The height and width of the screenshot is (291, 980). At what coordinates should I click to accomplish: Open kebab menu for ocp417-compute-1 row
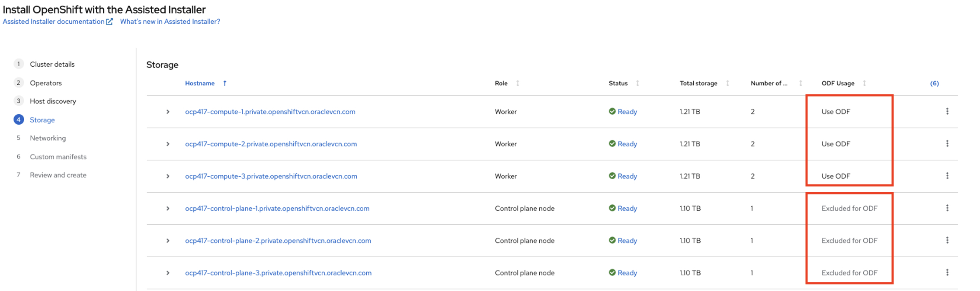coord(947,111)
